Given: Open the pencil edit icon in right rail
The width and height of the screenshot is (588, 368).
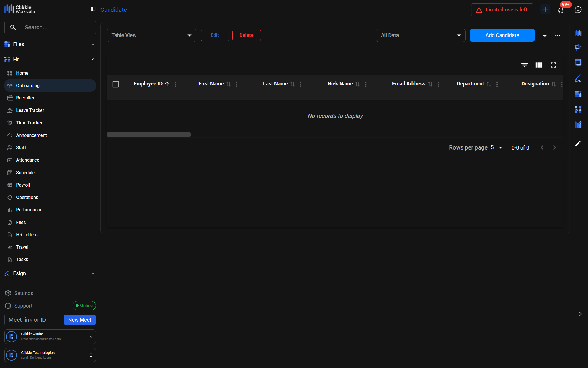Looking at the screenshot, I should (578, 144).
